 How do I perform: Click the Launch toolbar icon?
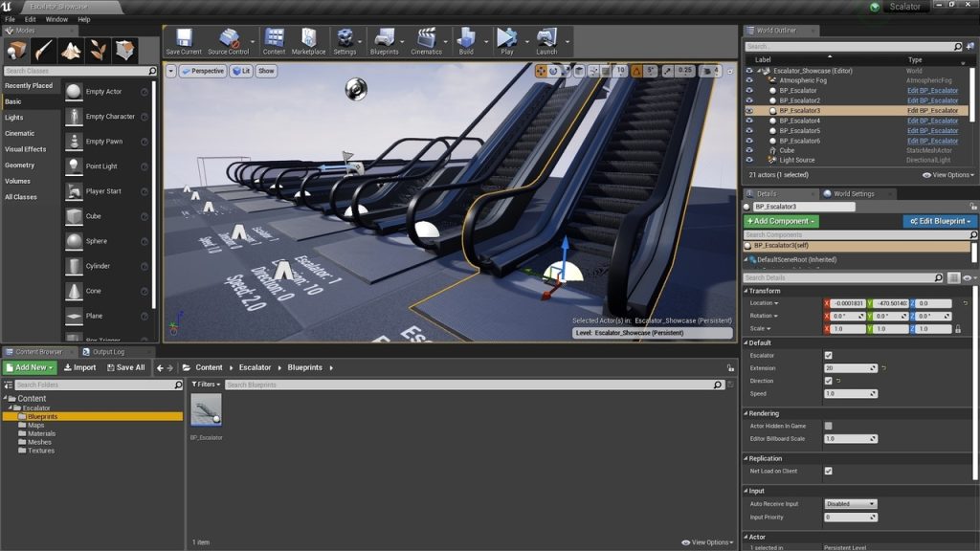point(546,40)
